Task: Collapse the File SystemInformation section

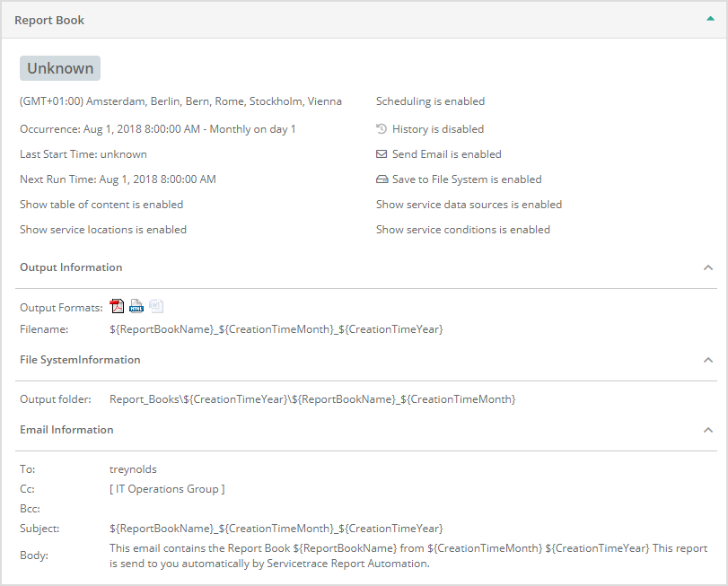Action: [x=708, y=360]
